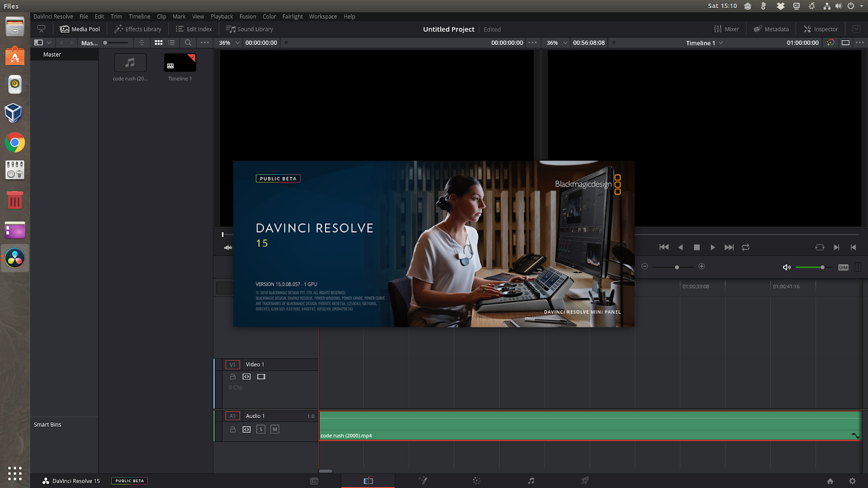Open source viewer 36% zoom dropdown
This screenshot has height=488, width=868.
[229, 43]
